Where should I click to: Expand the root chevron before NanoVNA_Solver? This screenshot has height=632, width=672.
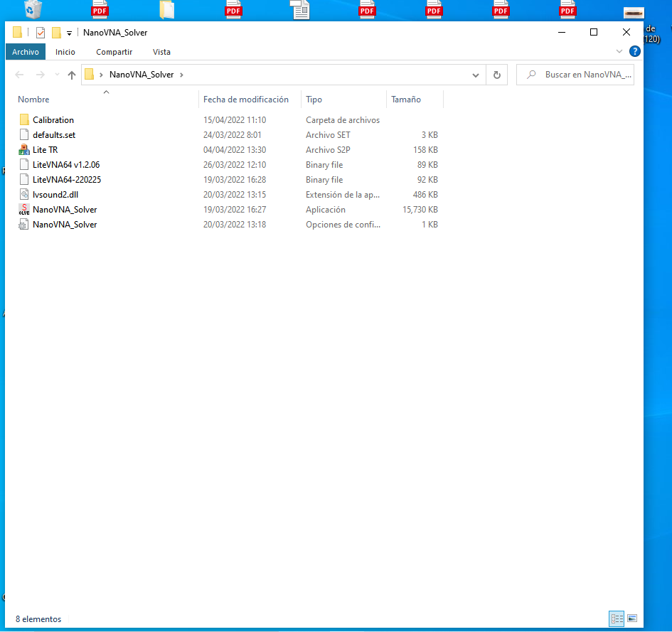coord(101,75)
